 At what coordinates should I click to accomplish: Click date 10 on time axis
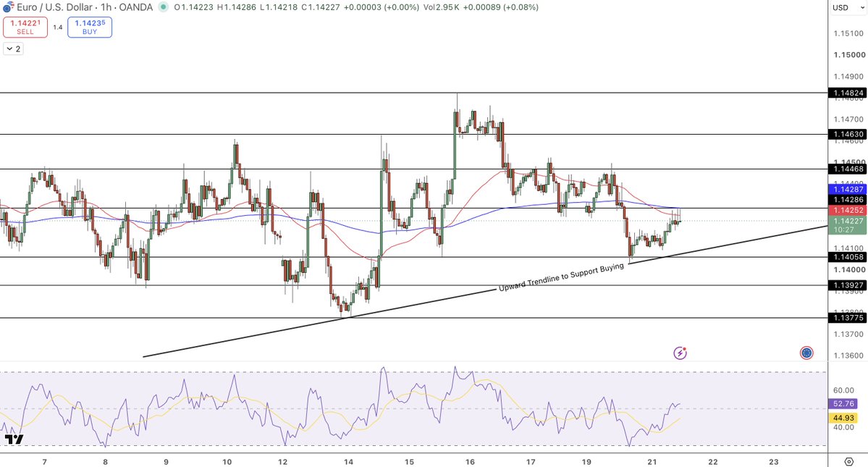pos(227,461)
